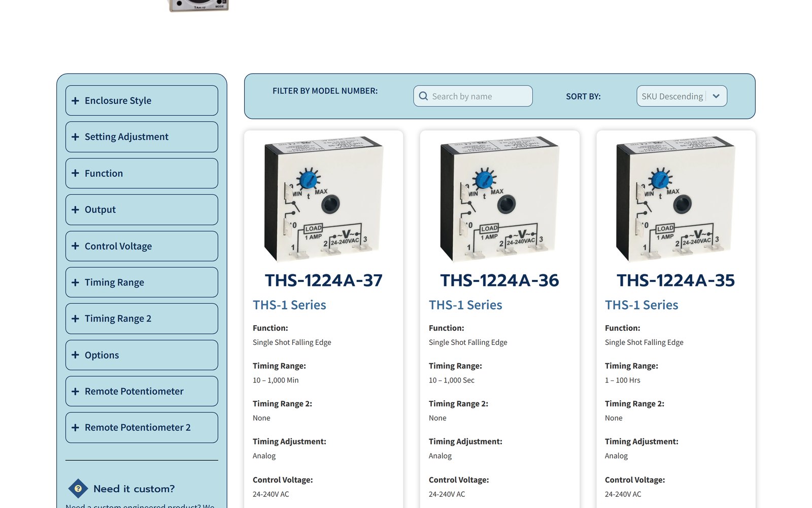This screenshot has width=812, height=508.
Task: Click the 10 – 1,000 Min timing value
Action: coord(276,380)
